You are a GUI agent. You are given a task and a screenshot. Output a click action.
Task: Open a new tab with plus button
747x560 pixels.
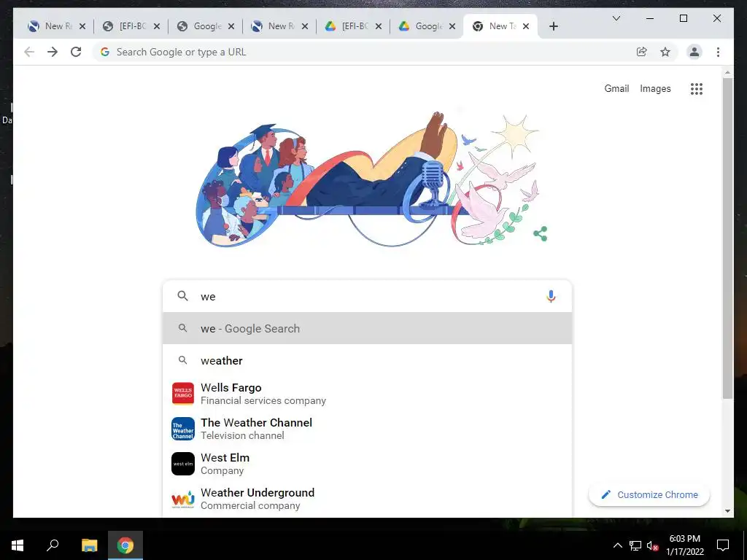pos(553,26)
